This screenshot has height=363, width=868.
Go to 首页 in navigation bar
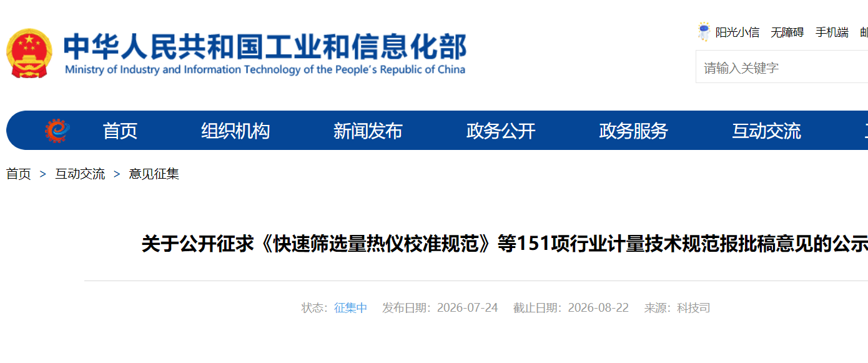(x=120, y=131)
